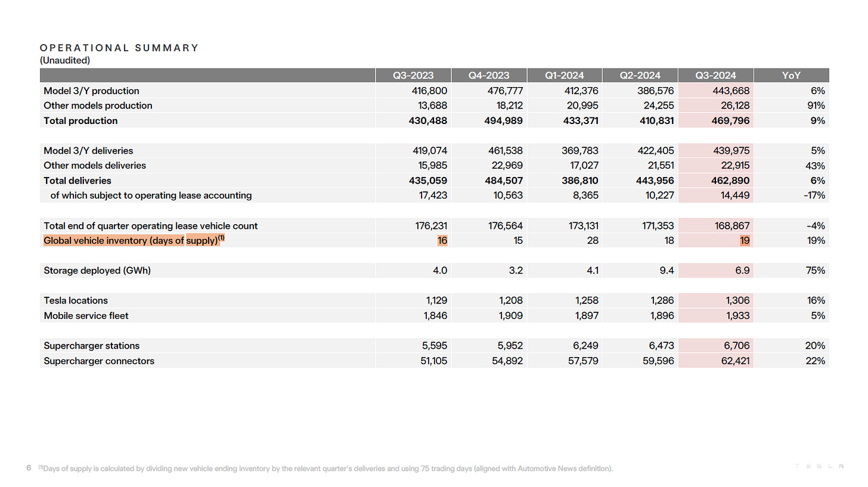Click Q1-2024 Supercharger stations value 6,249

(585, 346)
